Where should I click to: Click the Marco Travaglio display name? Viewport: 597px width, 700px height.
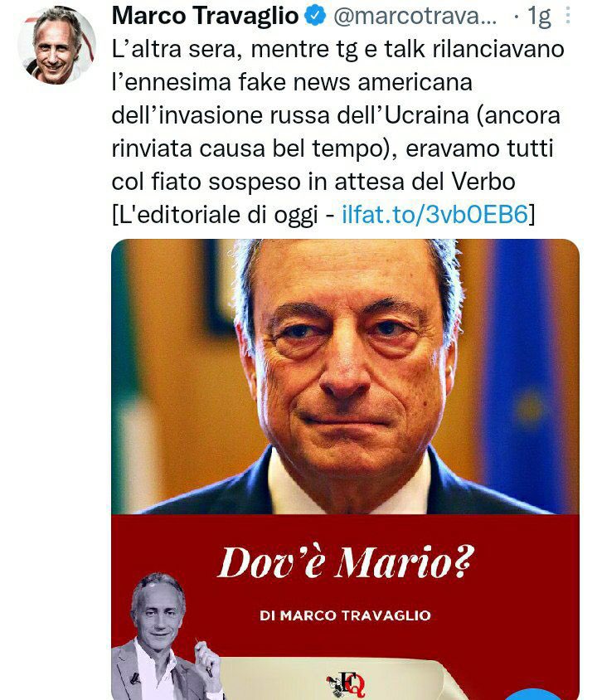206,16
